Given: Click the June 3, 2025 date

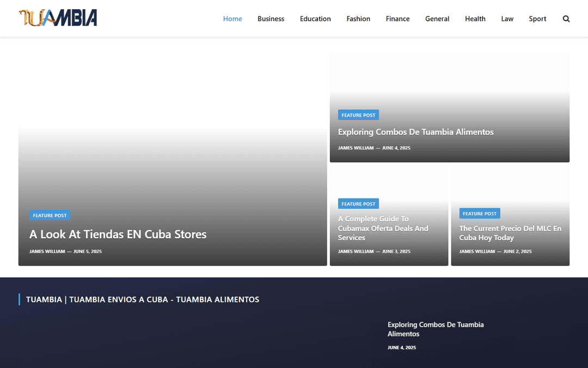Looking at the screenshot, I should tap(396, 251).
